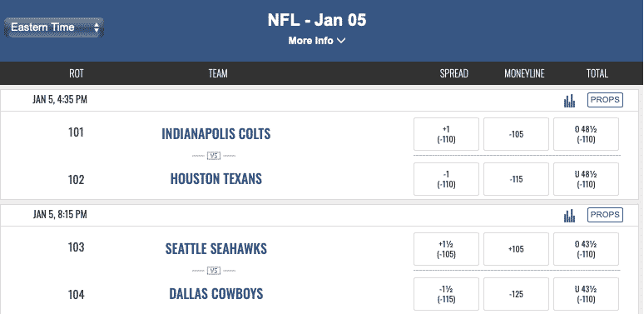Select Colts +1 spread bet

coord(446,134)
